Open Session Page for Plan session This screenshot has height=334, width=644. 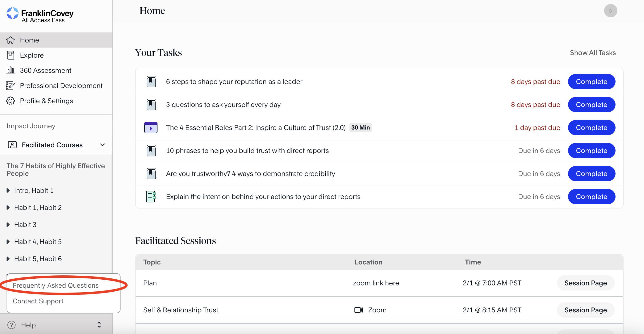585,283
